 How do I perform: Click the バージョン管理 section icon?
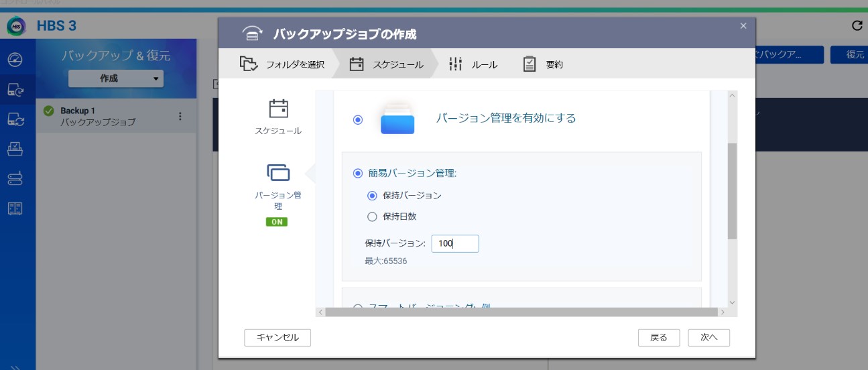[x=277, y=172]
